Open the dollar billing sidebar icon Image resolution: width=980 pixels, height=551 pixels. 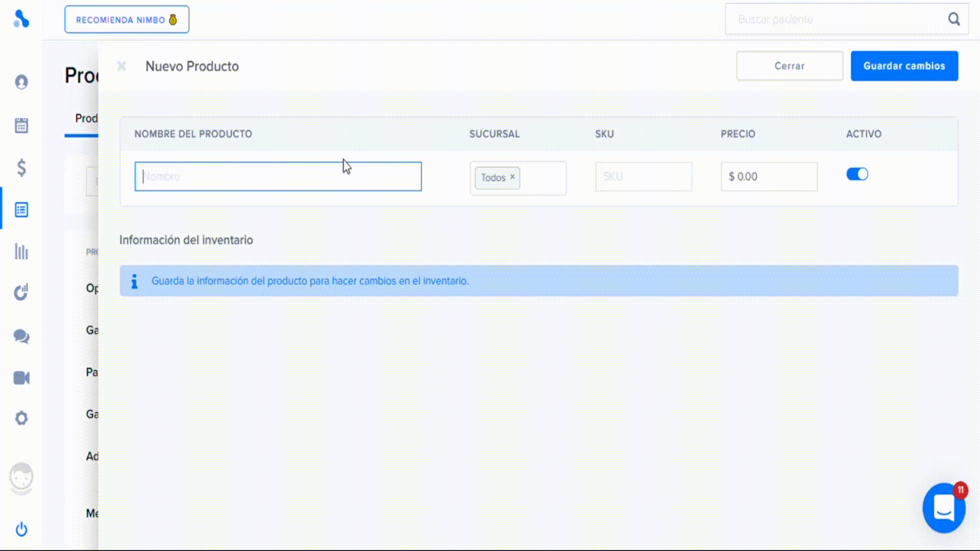21,167
